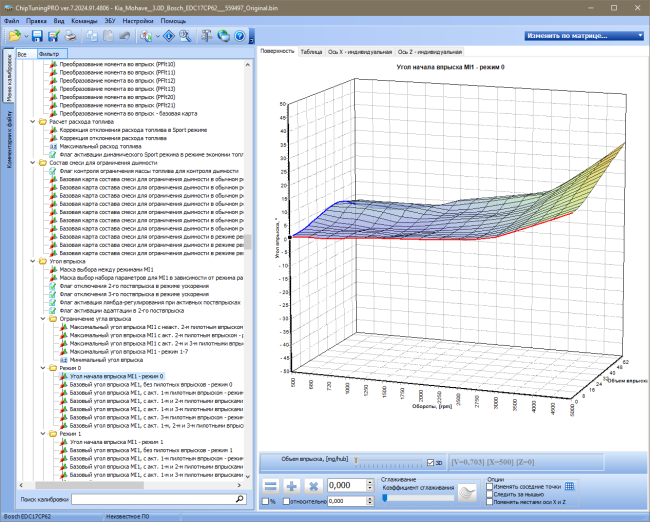
Task: Click the 'Коэффициент сглаживания' slider
Action: (x=418, y=498)
